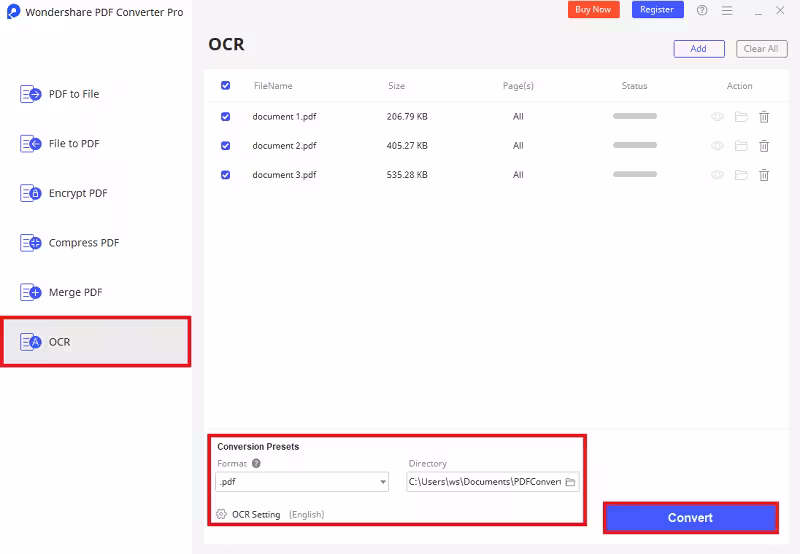This screenshot has width=800, height=554.
Task: Select the document 2.pdf file name
Action: (284, 146)
